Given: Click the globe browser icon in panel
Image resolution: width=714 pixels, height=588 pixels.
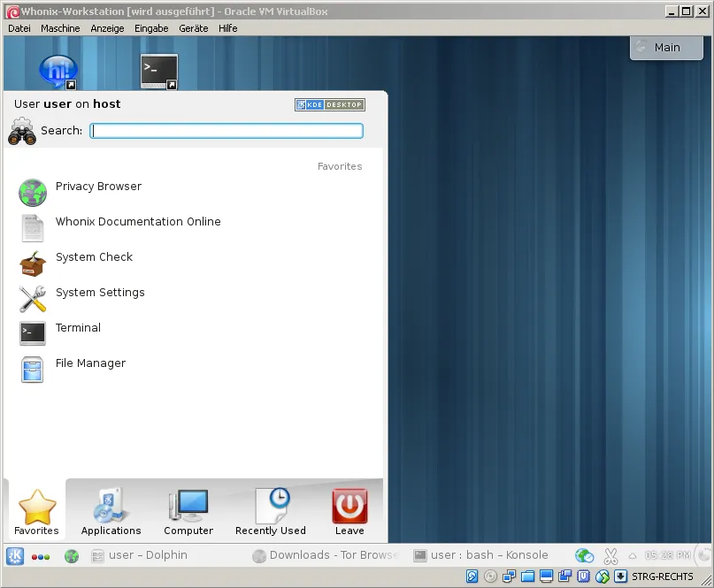Looking at the screenshot, I should click(x=72, y=556).
